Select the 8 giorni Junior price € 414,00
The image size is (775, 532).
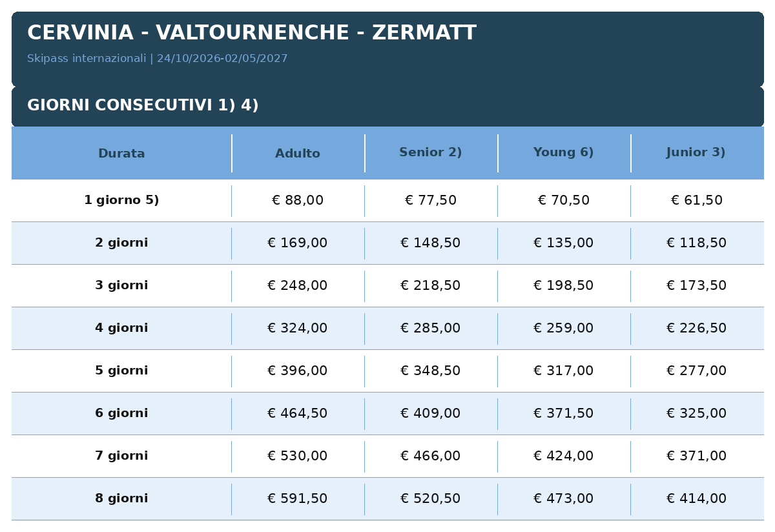(697, 499)
